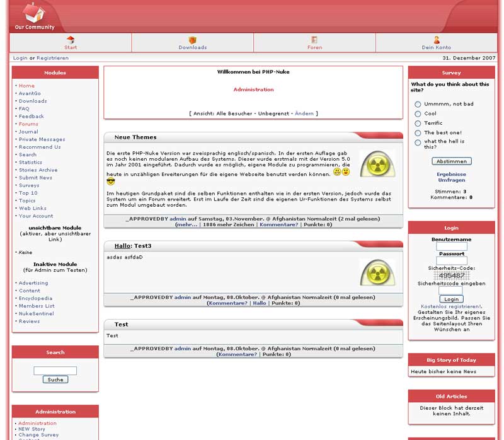Open Submit News module

click(35, 178)
